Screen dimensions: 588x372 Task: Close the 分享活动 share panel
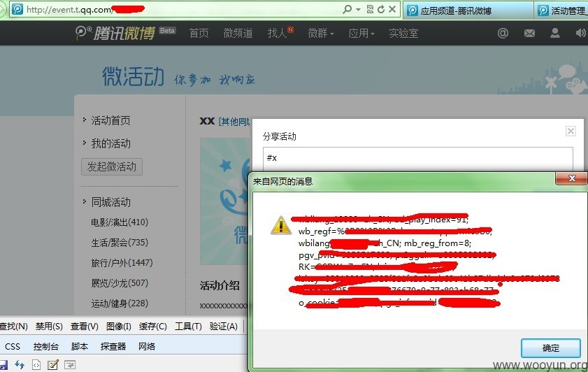tap(571, 131)
